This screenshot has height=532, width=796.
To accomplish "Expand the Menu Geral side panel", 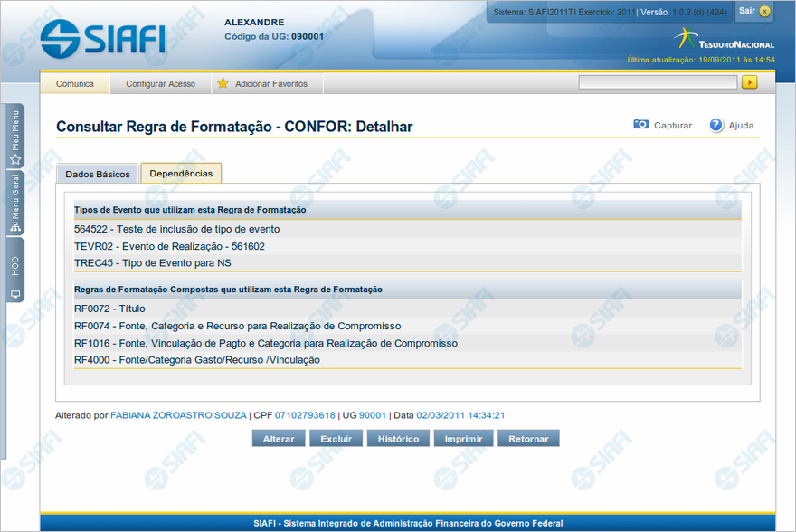I will [15, 204].
